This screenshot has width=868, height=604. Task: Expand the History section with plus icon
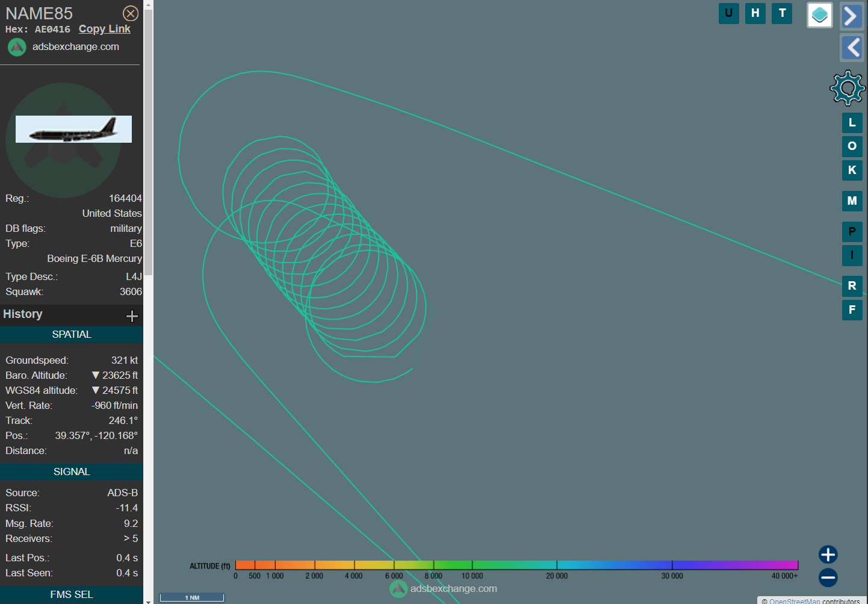[x=132, y=316]
